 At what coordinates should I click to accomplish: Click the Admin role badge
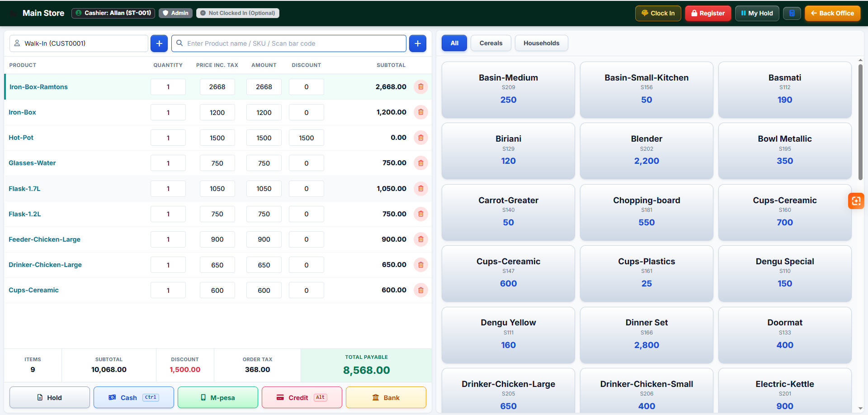click(x=175, y=13)
